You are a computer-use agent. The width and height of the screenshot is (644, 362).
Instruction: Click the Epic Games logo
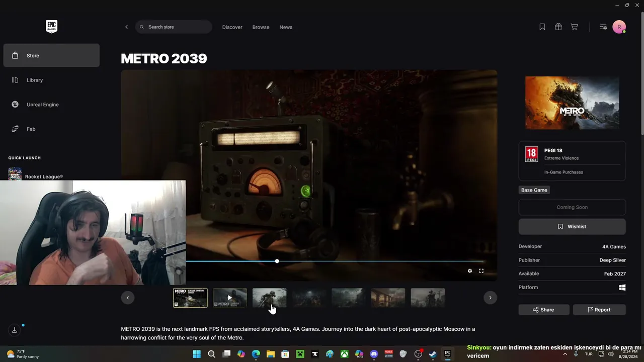pyautogui.click(x=51, y=27)
